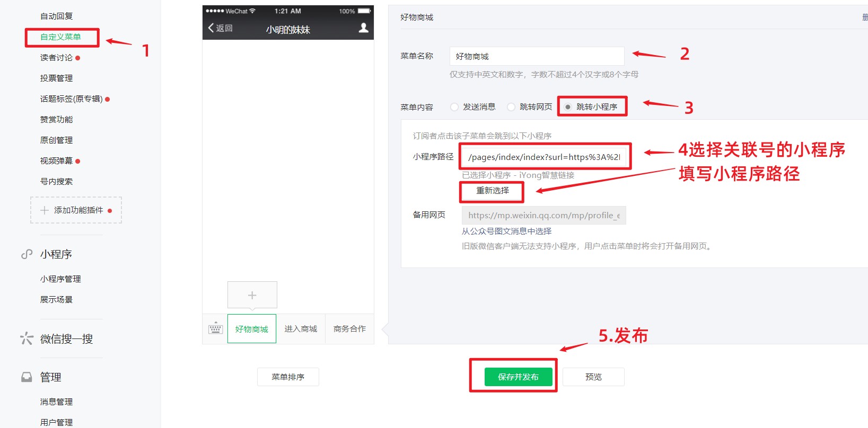Open the 自定义菜单 sidebar item
Viewport: 868px width, 428px height.
tap(60, 37)
